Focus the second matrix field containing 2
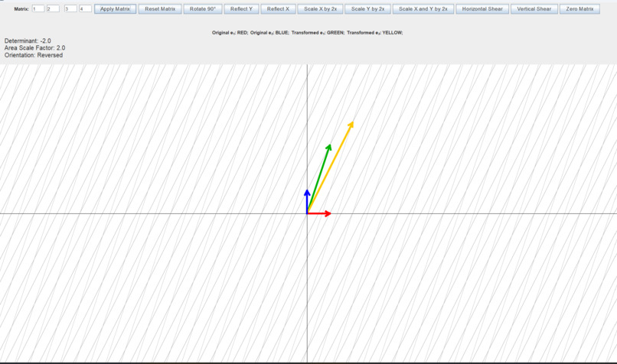The height and width of the screenshot is (364, 617). (x=53, y=8)
